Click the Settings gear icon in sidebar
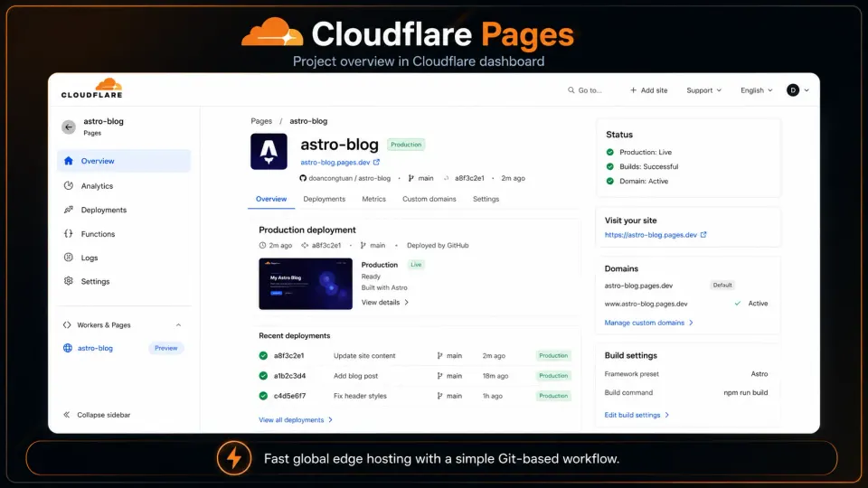The width and height of the screenshot is (868, 488). point(68,281)
